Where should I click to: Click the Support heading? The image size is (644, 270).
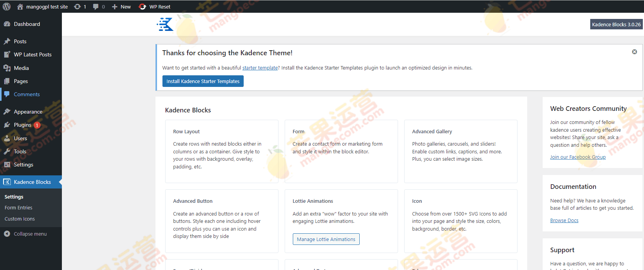pos(562,250)
